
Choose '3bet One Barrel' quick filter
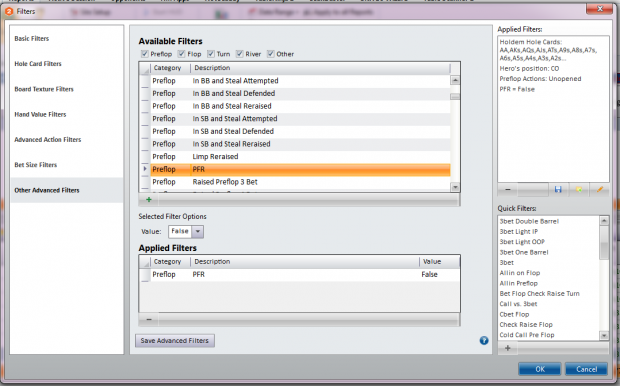click(524, 252)
